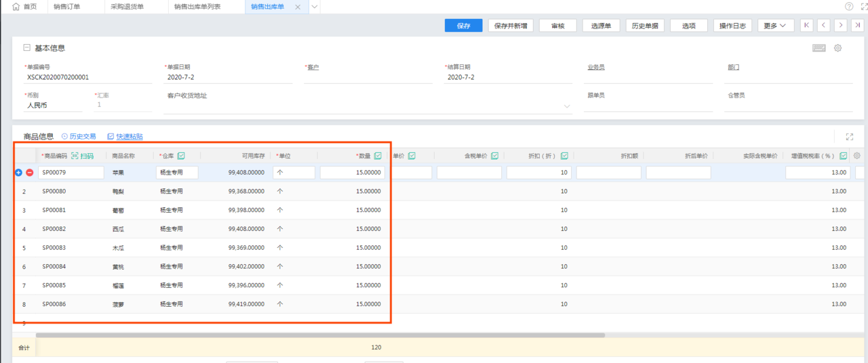Image resolution: width=868 pixels, height=363 pixels.
Task: Click the 业务员 field link
Action: coord(596,67)
